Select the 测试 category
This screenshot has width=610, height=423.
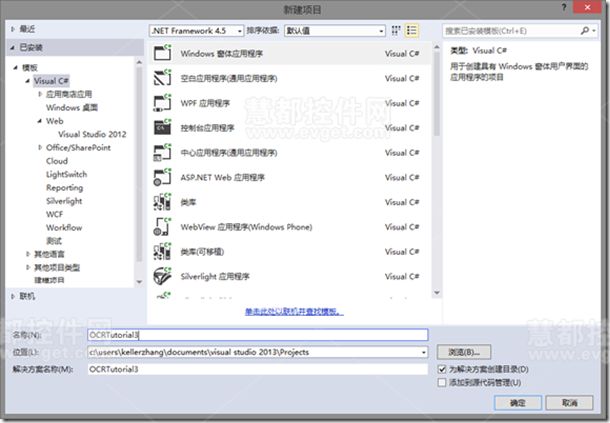click(x=54, y=240)
